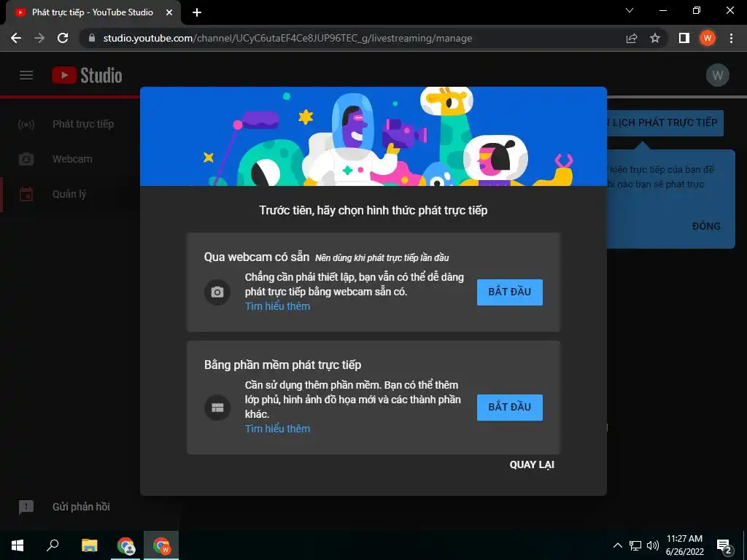
Task: Open Tìm hiểu thêm under software option
Action: (x=277, y=429)
